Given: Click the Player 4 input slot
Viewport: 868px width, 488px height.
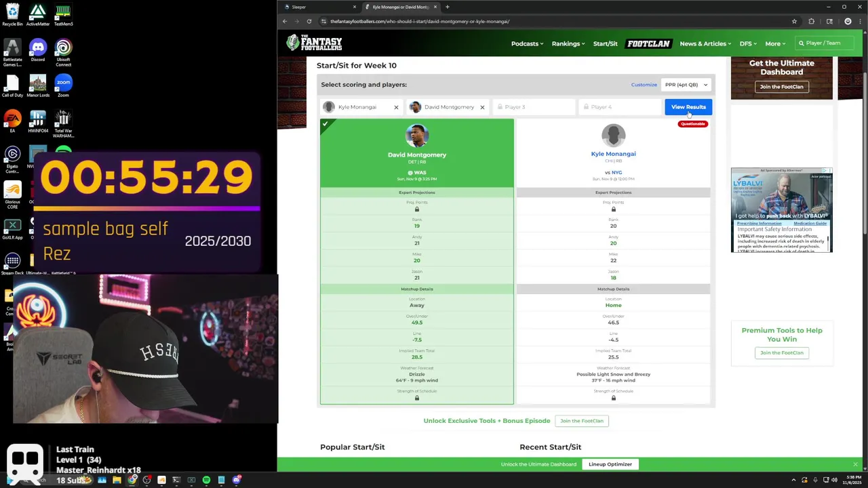Looking at the screenshot, I should (619, 107).
